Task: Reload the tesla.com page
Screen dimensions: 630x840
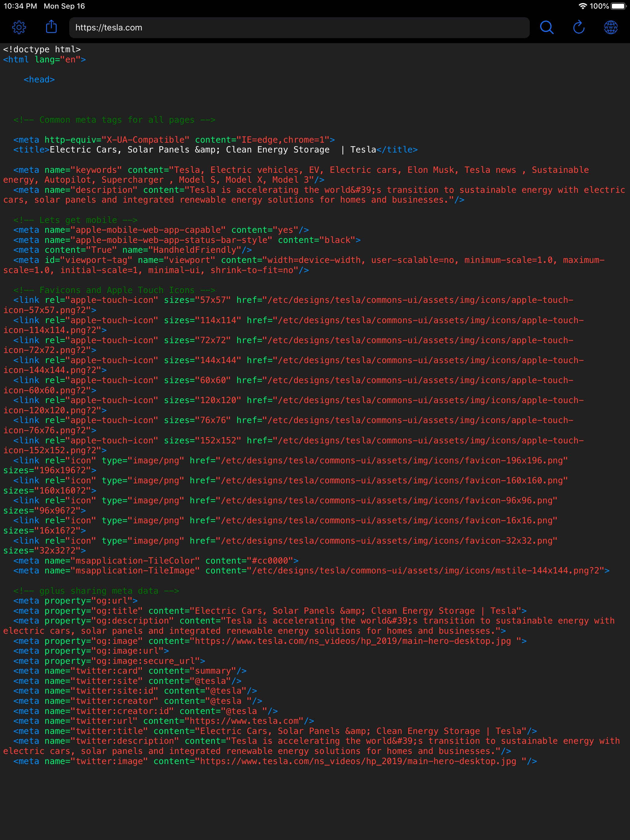Action: tap(578, 27)
